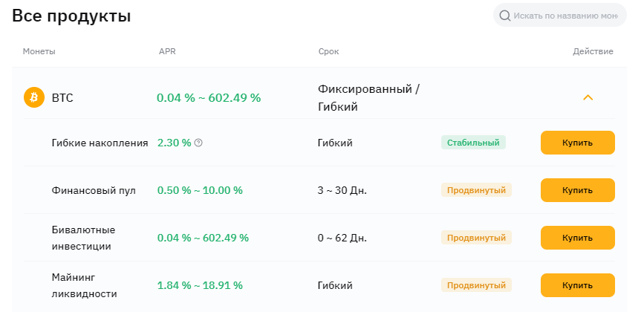
Task: Click the search magnifier icon
Action: point(505,16)
